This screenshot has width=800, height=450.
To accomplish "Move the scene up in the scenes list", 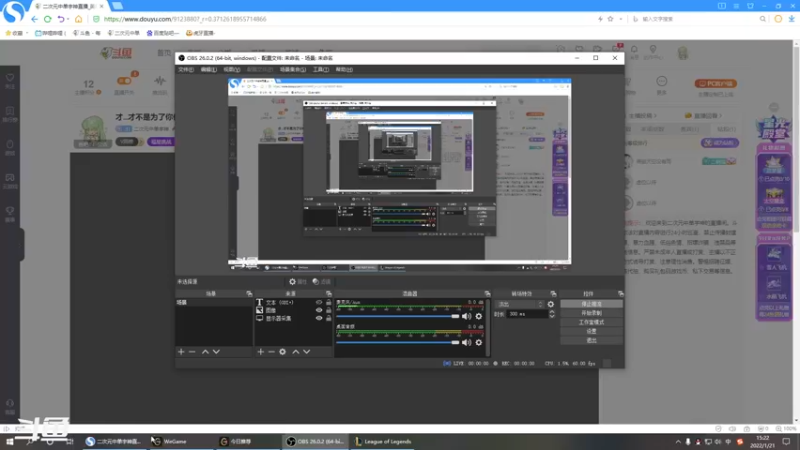I will 205,352.
